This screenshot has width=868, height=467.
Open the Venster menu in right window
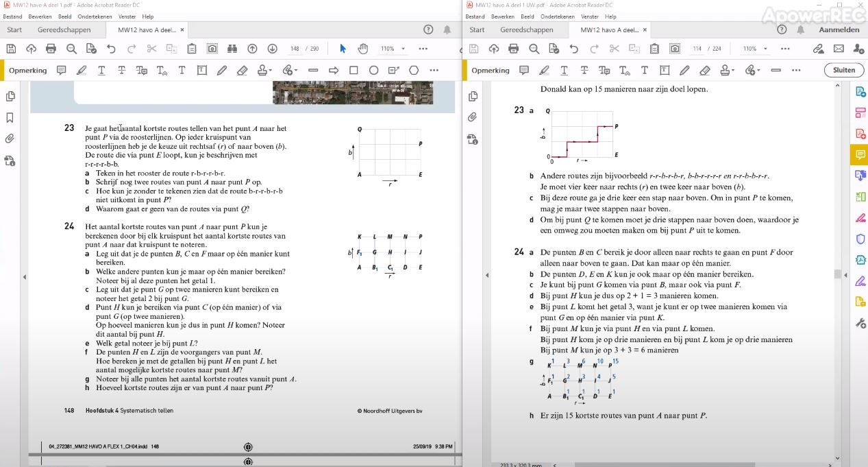589,16
